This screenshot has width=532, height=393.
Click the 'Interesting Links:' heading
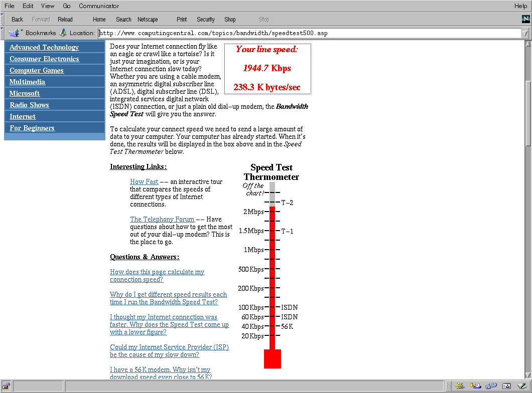pyautogui.click(x=139, y=167)
